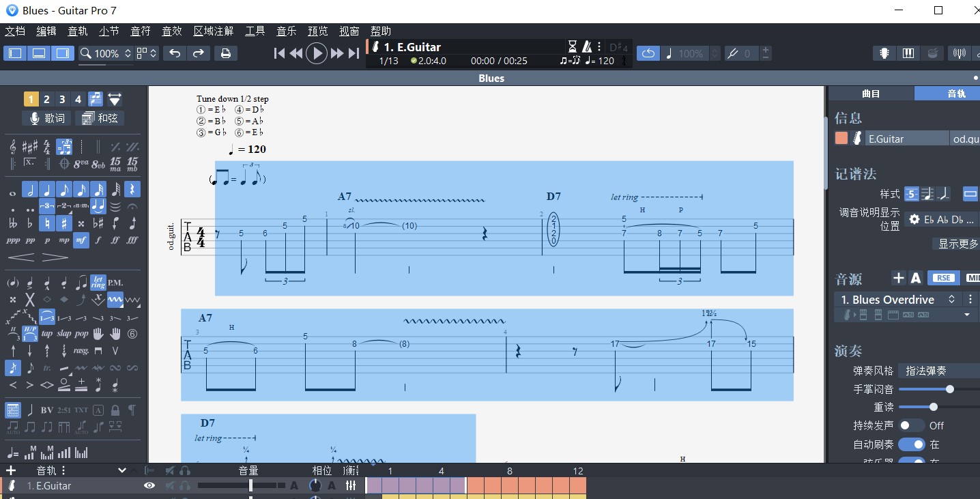Toggle the let ring effect
This screenshot has width=980, height=499.
pyautogui.click(x=98, y=282)
